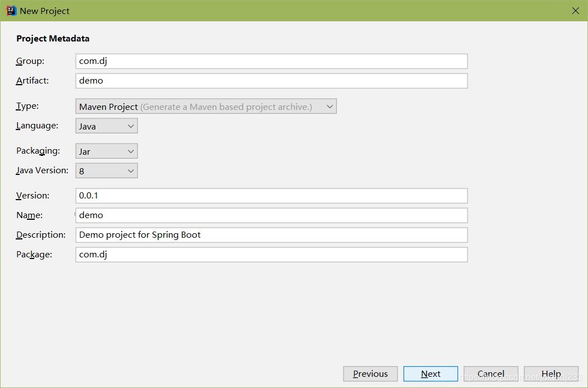588x388 pixels.
Task: Click the Group label
Action: click(30, 61)
